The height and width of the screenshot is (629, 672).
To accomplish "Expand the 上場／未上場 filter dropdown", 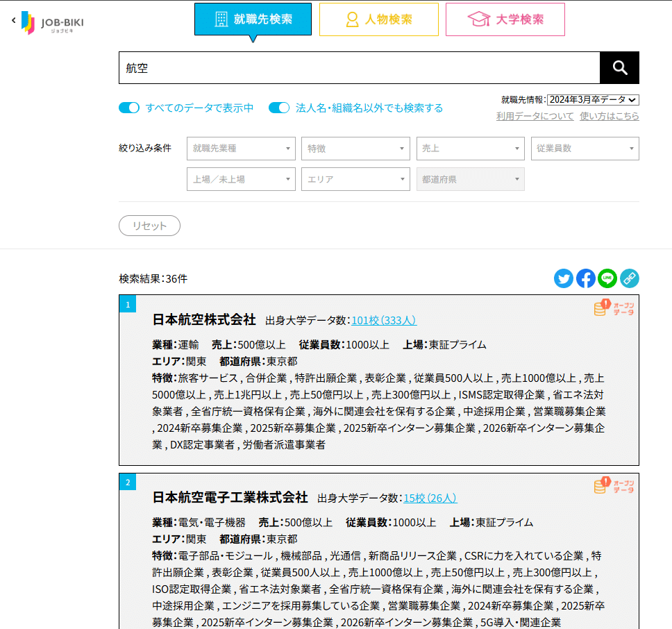I will (x=240, y=179).
